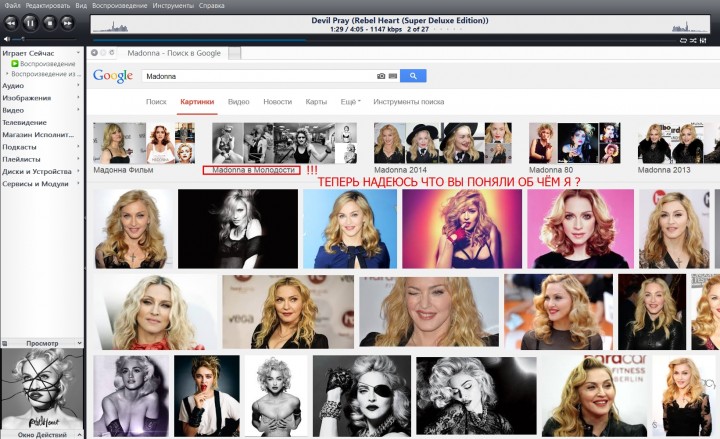
Task: Open search by image camera icon
Action: point(381,76)
